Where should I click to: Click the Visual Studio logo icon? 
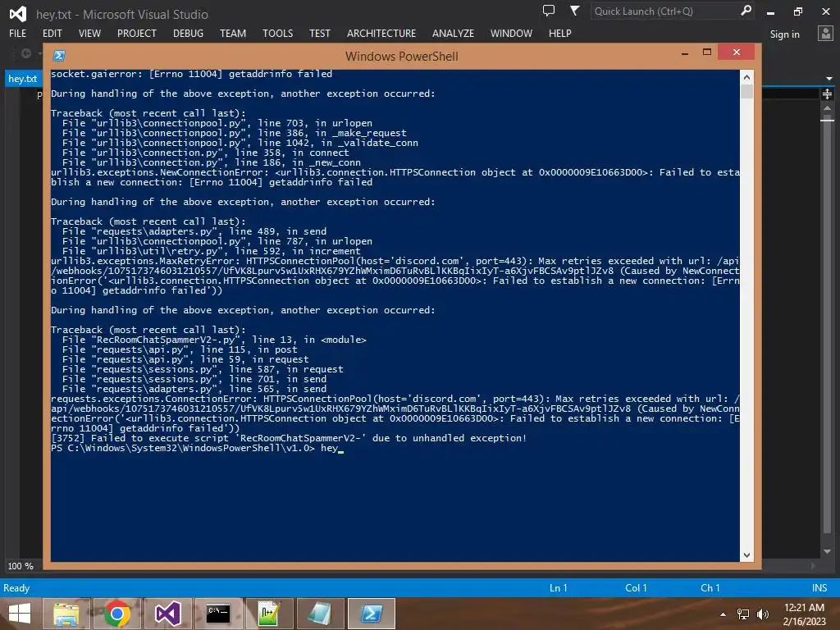pos(18,13)
